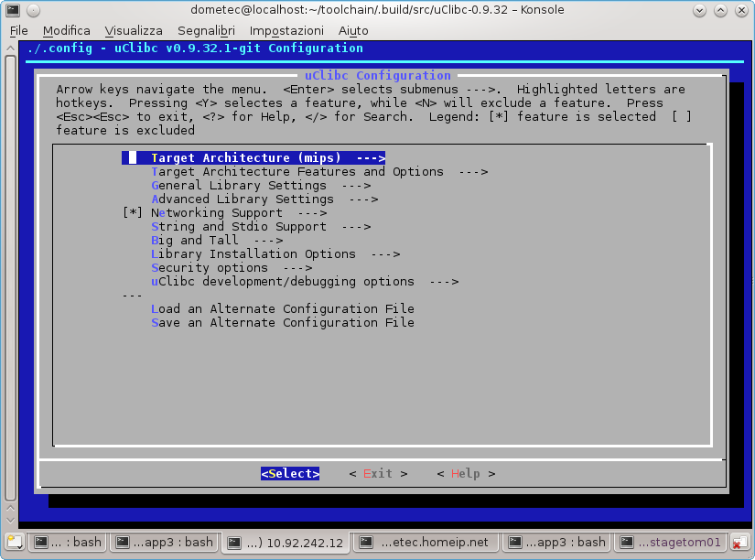Expand Advanced Library Settings
Screen dimensions: 755x560
[264, 199]
